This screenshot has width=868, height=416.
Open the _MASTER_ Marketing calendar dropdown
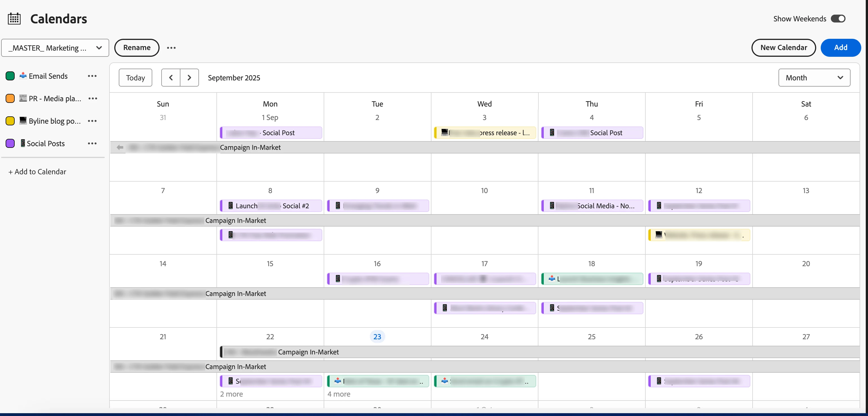pyautogui.click(x=55, y=48)
